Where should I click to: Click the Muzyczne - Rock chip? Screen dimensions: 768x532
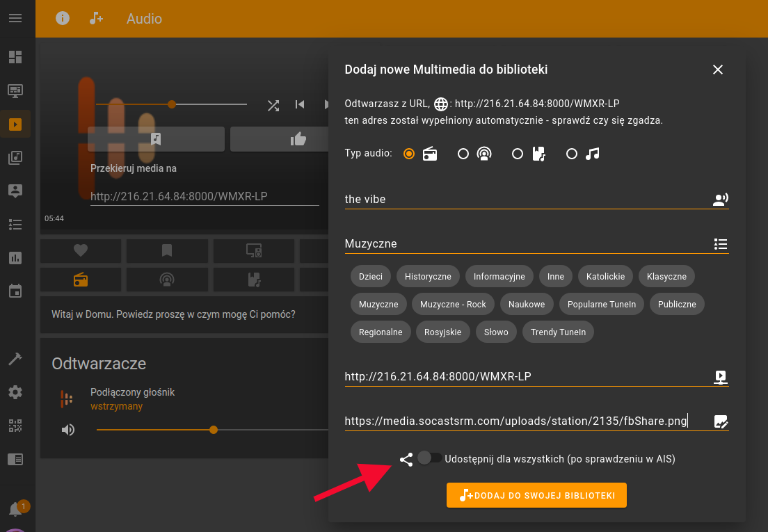tap(453, 305)
